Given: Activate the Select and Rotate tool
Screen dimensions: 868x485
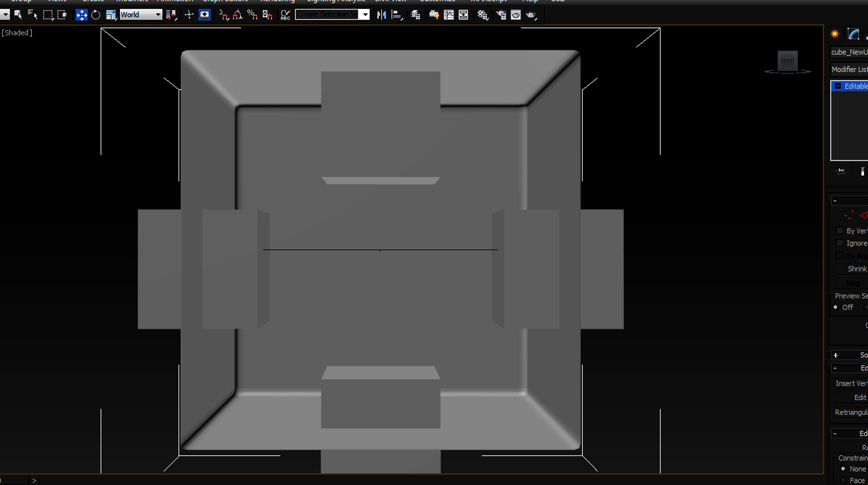Looking at the screenshot, I should click(95, 14).
